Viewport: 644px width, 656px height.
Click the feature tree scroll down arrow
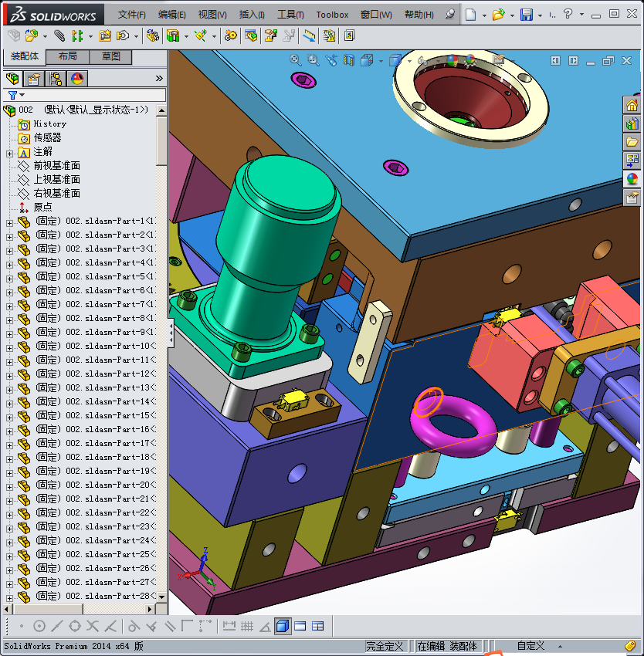pyautogui.click(x=161, y=597)
